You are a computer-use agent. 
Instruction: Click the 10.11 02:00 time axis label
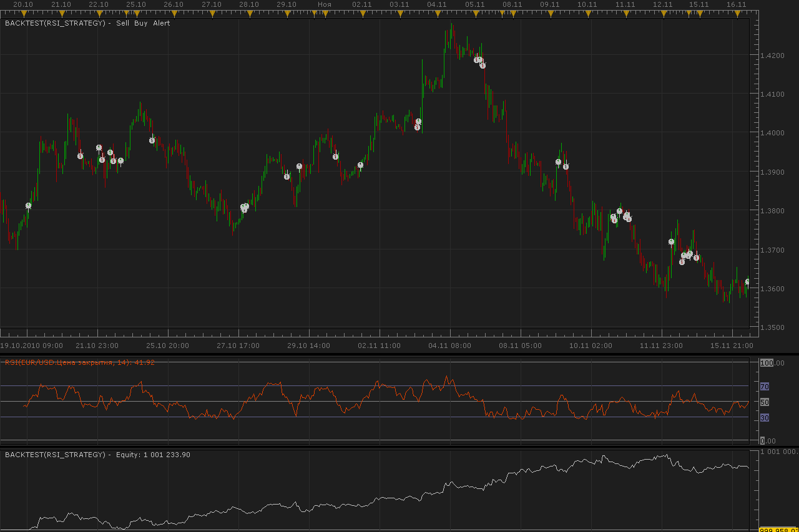[591, 345]
